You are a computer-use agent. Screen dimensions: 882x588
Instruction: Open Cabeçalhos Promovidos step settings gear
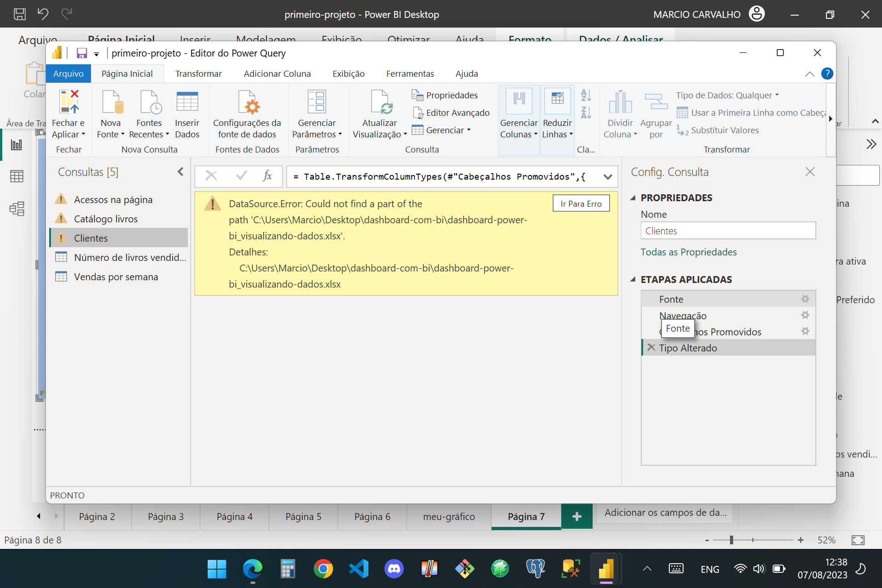(805, 331)
